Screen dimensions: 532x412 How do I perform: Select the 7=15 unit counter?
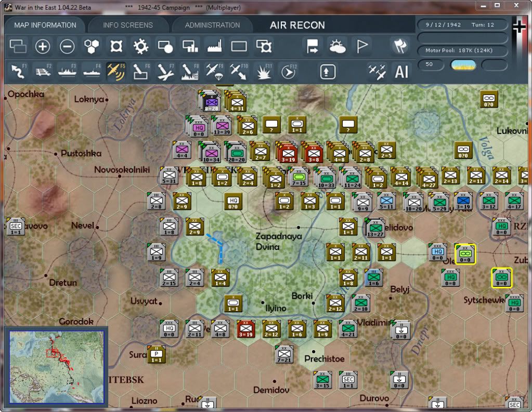(299, 177)
